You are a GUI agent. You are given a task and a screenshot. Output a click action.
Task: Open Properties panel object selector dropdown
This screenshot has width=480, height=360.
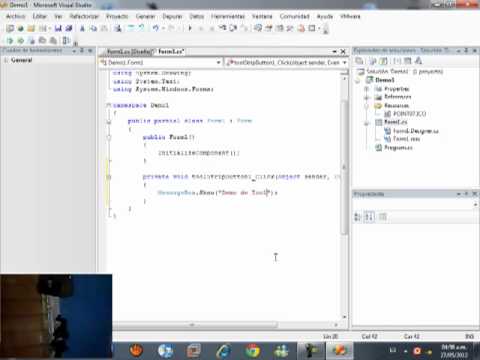click(x=475, y=204)
